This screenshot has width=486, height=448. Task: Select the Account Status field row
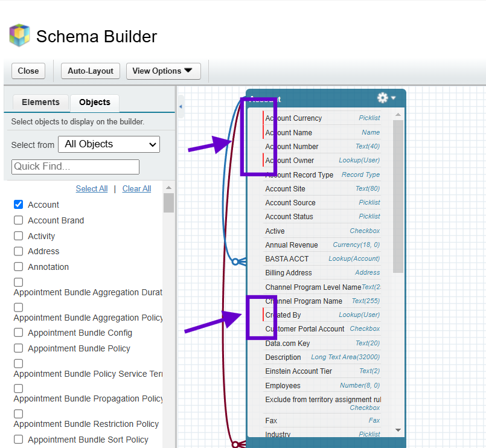pyautogui.click(x=322, y=216)
